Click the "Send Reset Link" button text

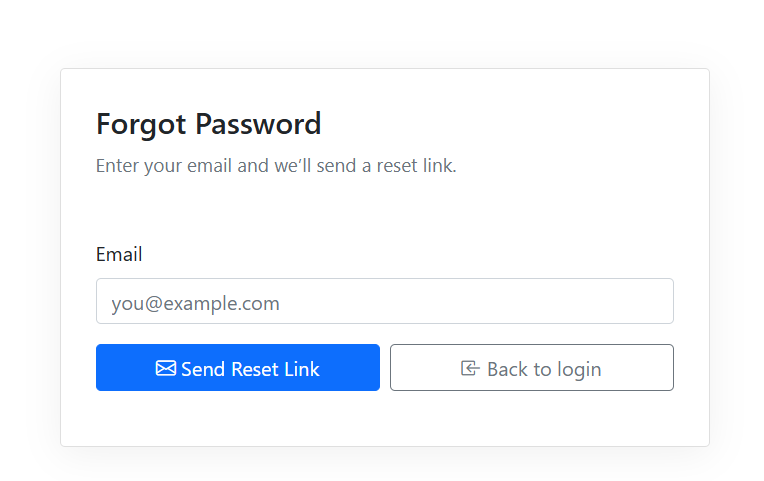[x=250, y=369]
